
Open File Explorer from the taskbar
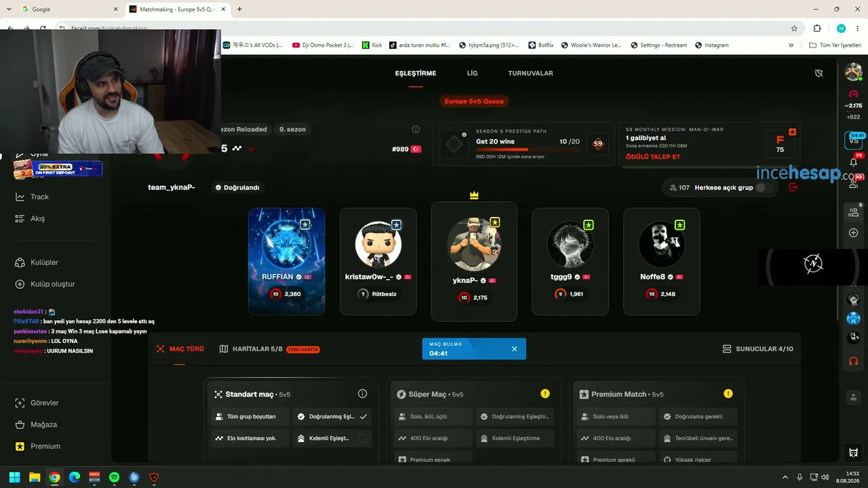35,477
